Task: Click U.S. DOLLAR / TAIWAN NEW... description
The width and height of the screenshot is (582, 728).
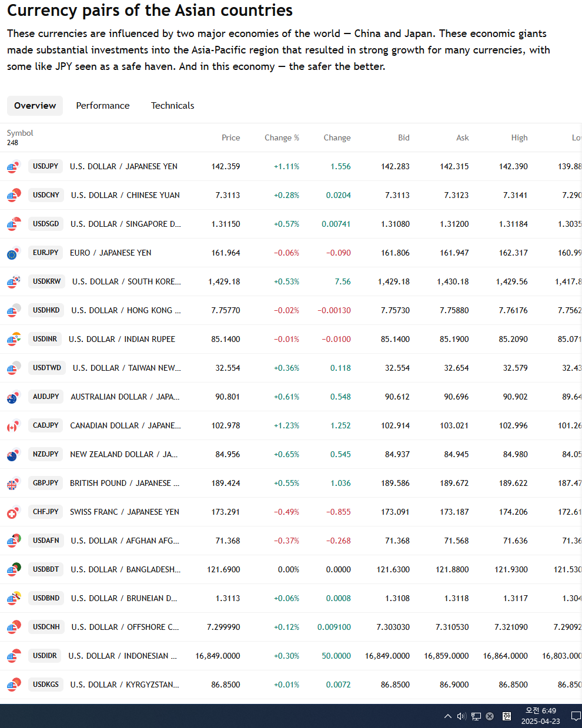Action: 127,368
